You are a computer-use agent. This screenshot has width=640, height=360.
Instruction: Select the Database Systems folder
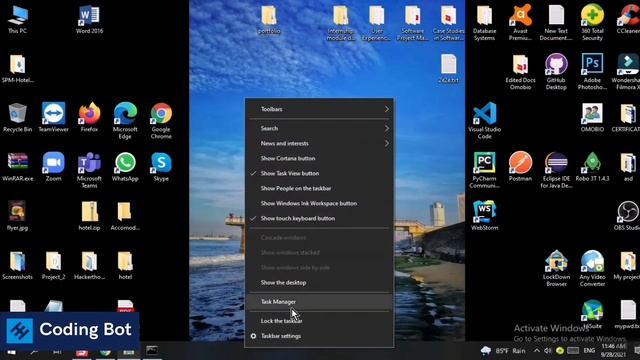tap(484, 22)
